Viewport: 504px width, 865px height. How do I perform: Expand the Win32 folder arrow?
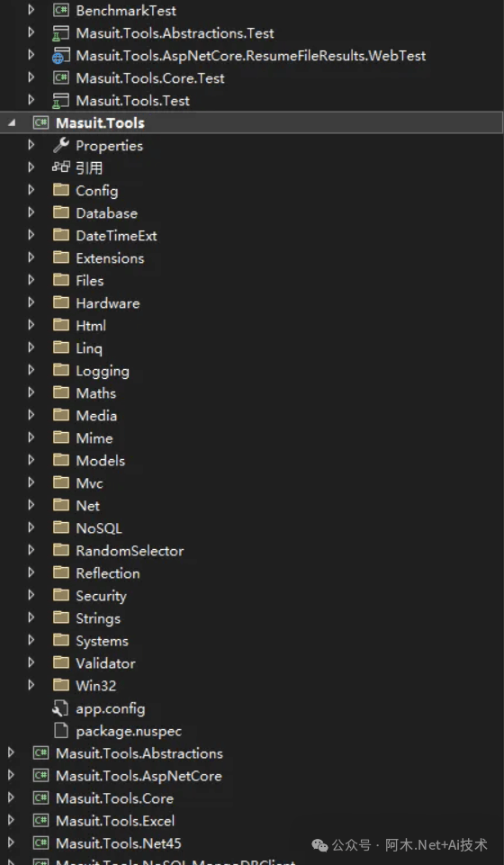click(31, 685)
